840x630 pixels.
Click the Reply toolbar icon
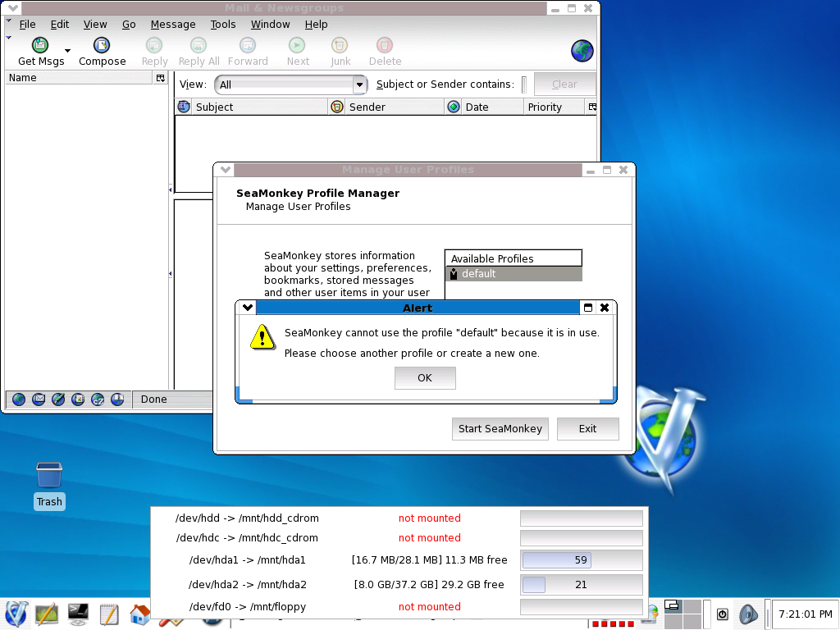point(154,46)
